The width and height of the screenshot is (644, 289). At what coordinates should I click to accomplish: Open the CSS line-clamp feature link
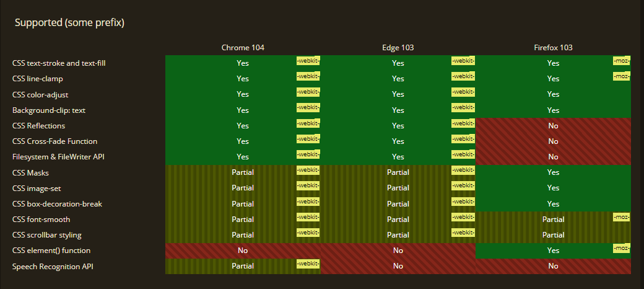coord(38,79)
